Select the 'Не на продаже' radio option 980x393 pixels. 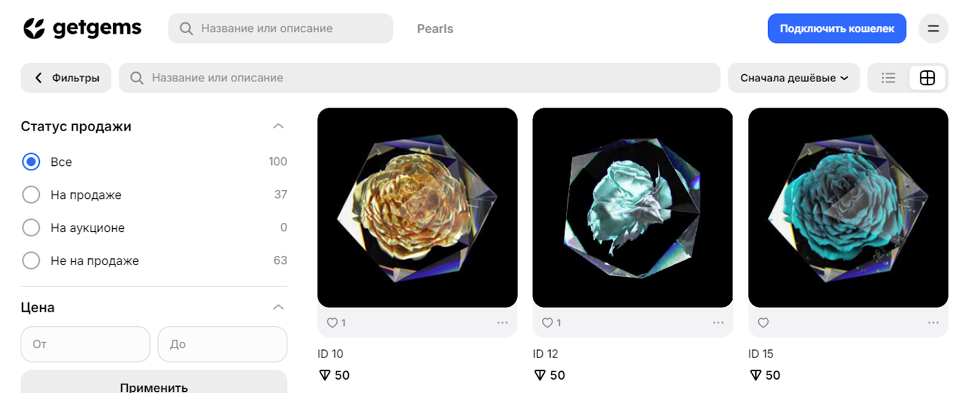(31, 261)
